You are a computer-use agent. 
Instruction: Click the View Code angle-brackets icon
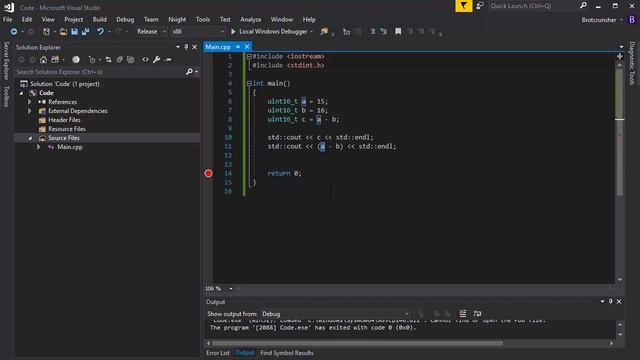(145, 60)
